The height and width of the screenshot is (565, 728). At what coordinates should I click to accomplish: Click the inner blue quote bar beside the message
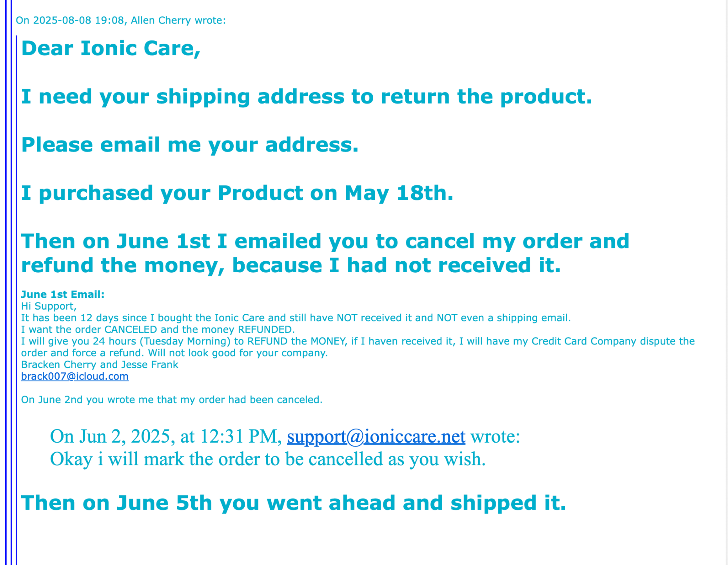coord(16,300)
